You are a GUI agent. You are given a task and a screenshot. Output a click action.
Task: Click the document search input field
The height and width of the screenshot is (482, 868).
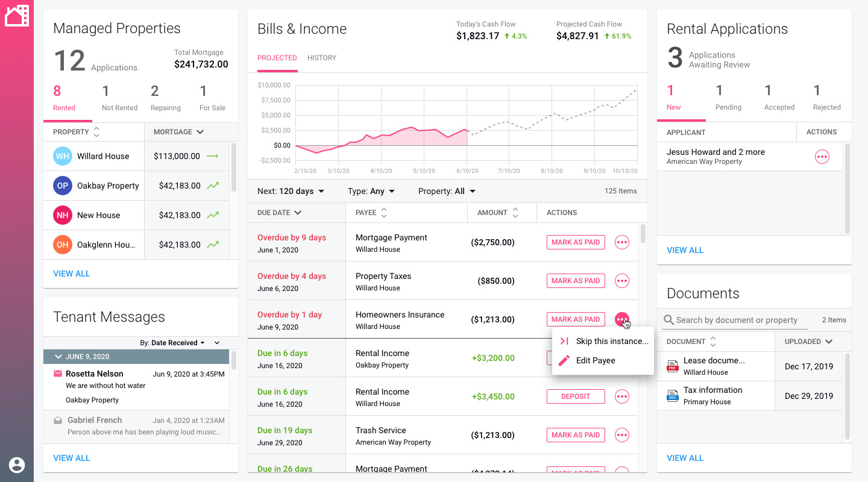(738, 320)
